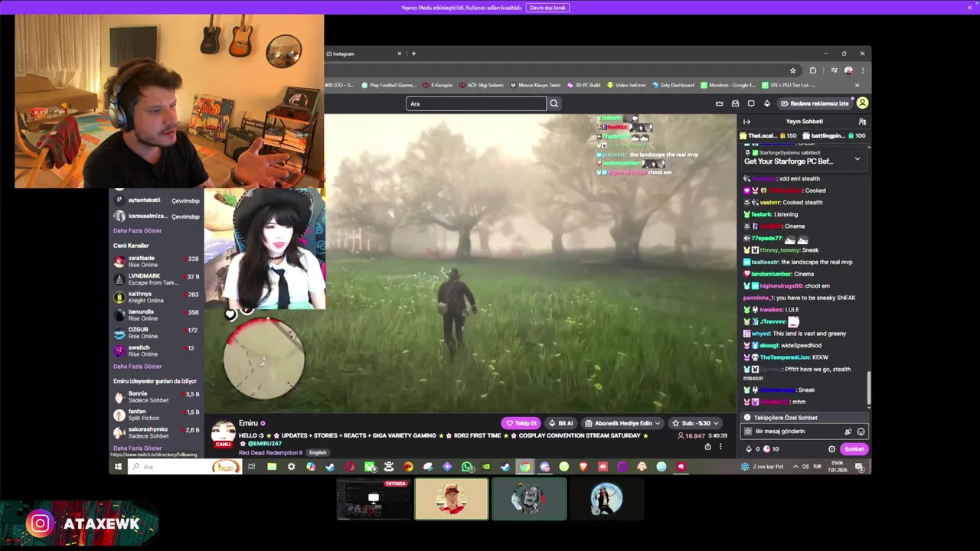This screenshot has width=980, height=551.
Task: Click the Bit Al button
Action: tap(560, 423)
